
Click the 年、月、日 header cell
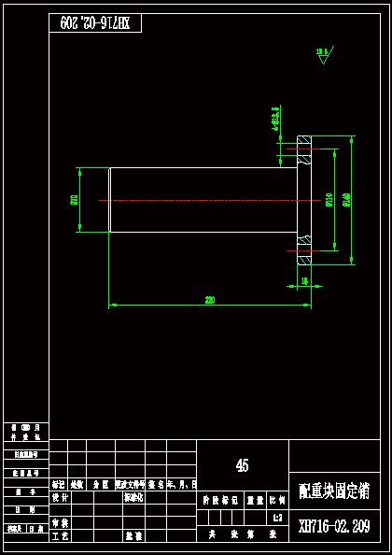pos(181,484)
